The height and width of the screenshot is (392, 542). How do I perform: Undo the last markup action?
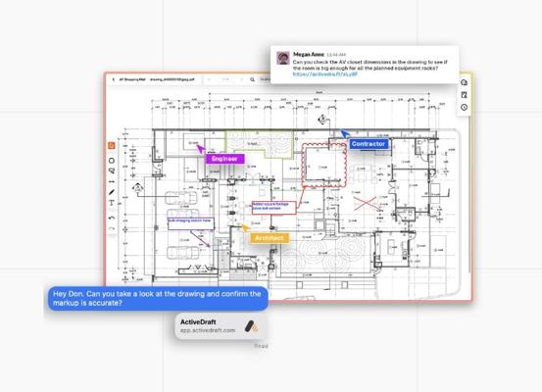[112, 218]
